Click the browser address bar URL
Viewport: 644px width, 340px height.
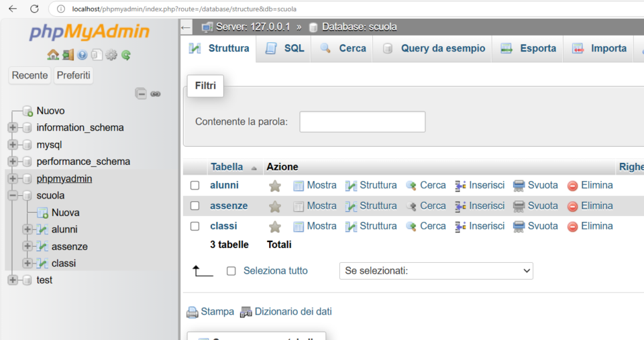(x=184, y=9)
